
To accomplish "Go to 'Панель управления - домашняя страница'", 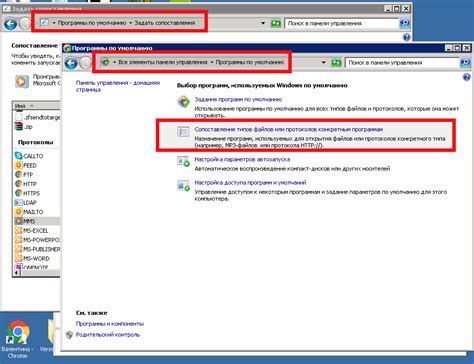I will tap(118, 86).
